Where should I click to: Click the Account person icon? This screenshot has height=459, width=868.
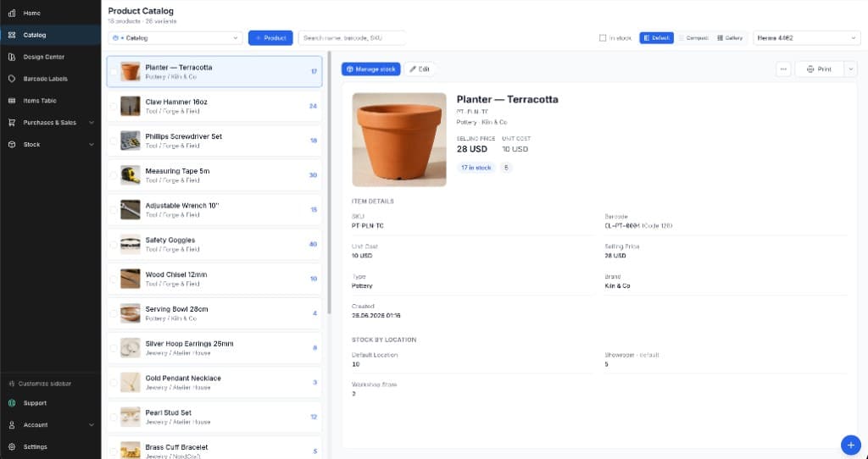pyautogui.click(x=12, y=425)
